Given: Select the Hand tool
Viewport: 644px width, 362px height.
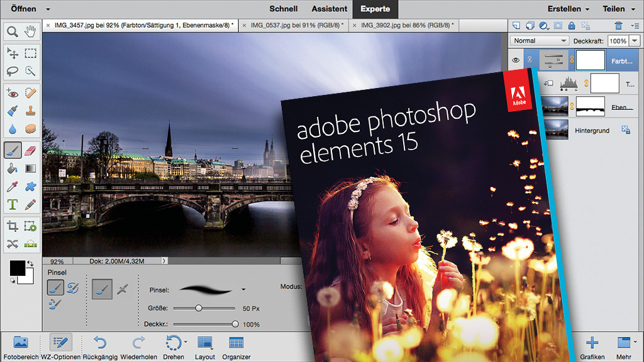Looking at the screenshot, I should click(30, 31).
